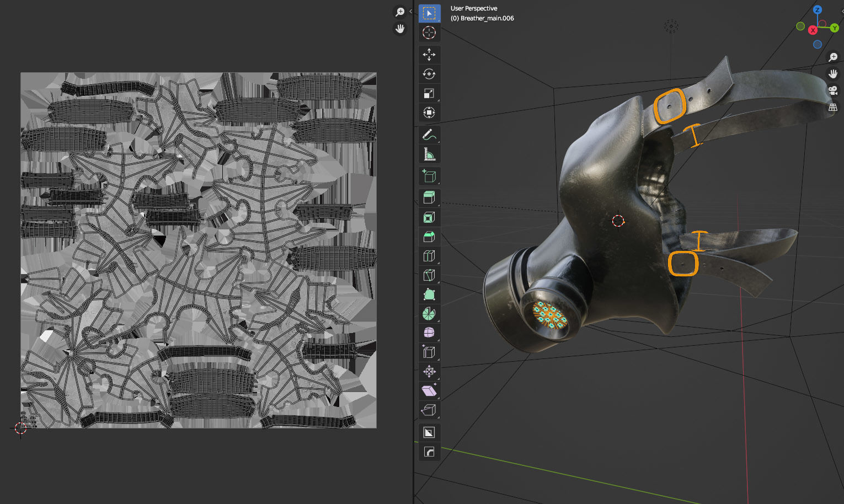The width and height of the screenshot is (844, 504).
Task: Select the Bevel tool
Action: (x=429, y=237)
